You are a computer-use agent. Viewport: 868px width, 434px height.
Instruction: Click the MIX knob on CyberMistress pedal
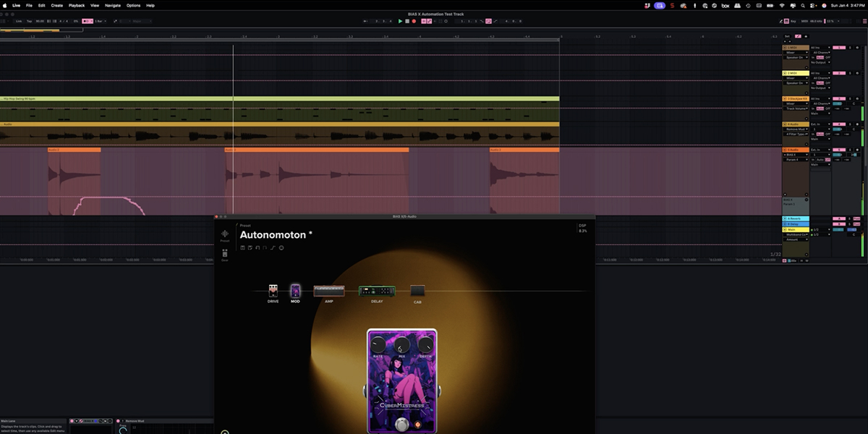click(x=401, y=345)
